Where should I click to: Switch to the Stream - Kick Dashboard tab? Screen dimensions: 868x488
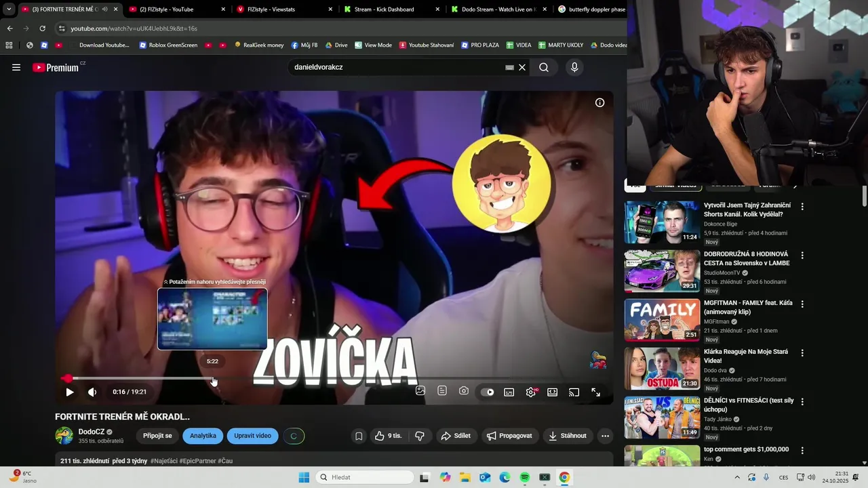coord(392,9)
